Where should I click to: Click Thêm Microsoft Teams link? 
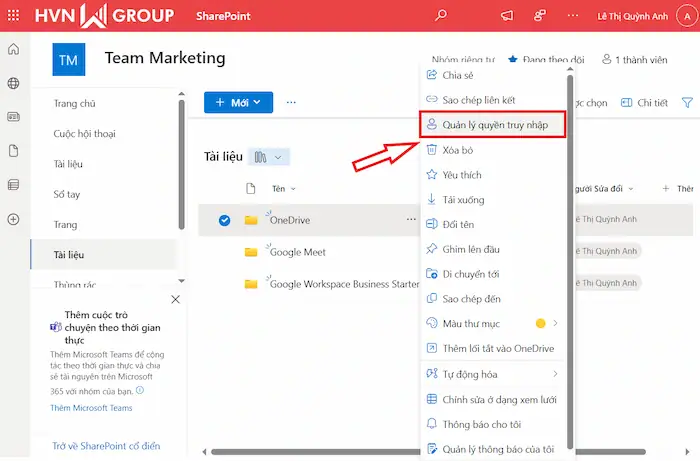pyautogui.click(x=91, y=408)
